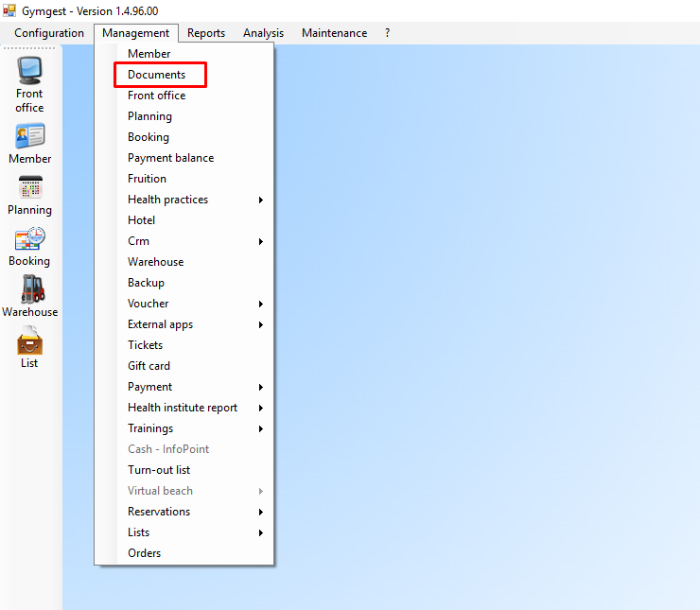The height and width of the screenshot is (610, 700).
Task: Expand the Lists submenu
Action: (x=184, y=532)
